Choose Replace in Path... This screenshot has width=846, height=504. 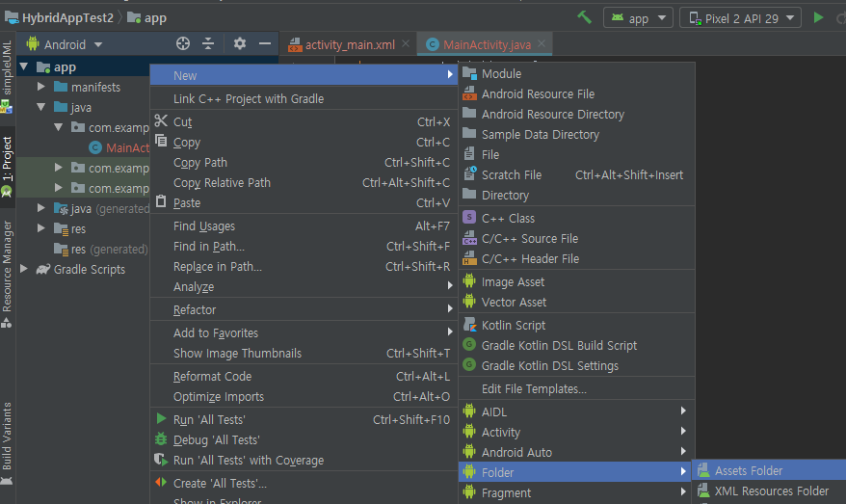pyautogui.click(x=304, y=267)
